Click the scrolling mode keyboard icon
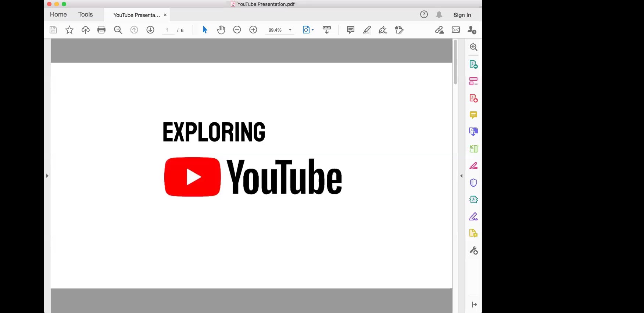 (327, 30)
